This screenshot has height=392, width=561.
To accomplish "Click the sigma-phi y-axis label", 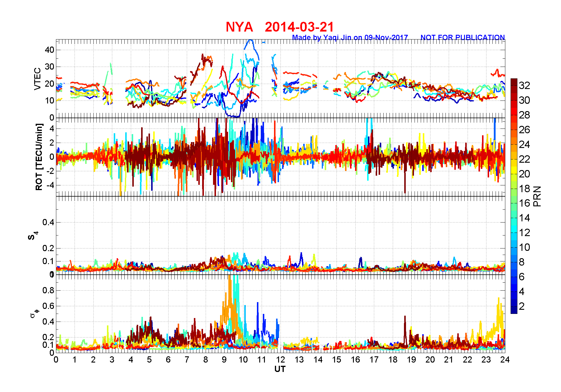I will 34,313.
